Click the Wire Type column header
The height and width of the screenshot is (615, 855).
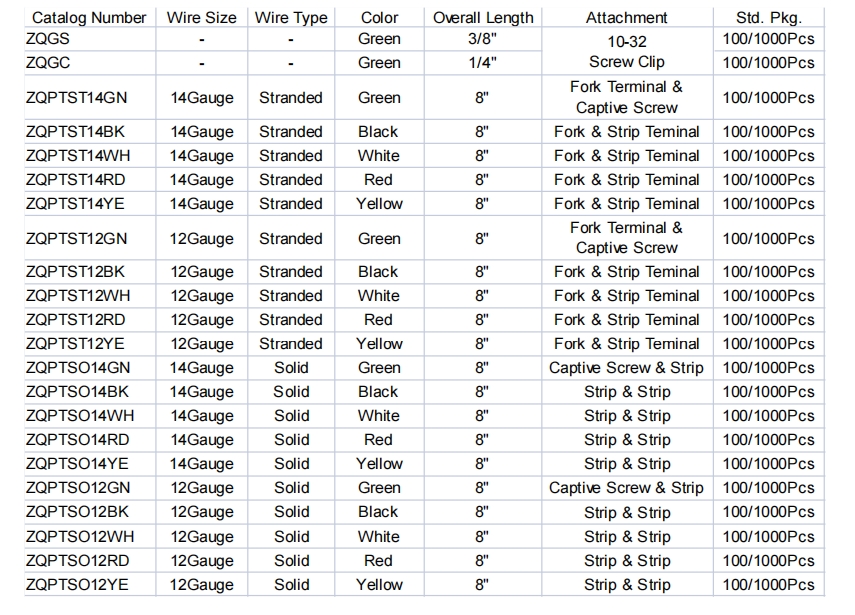click(x=291, y=17)
